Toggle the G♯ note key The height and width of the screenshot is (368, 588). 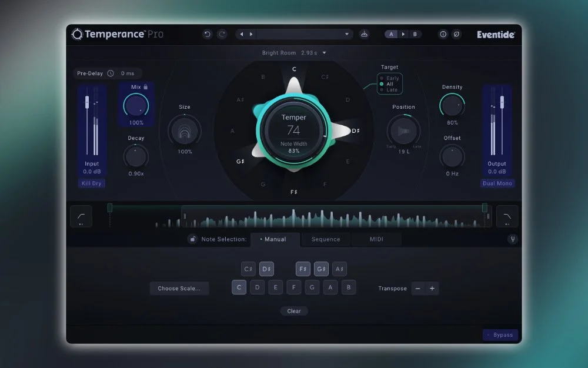tap(321, 269)
